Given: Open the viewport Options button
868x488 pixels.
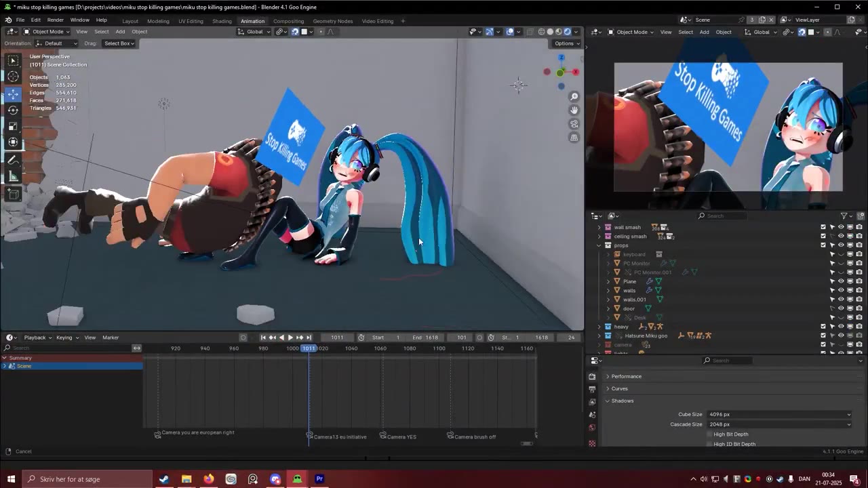Looking at the screenshot, I should click(x=566, y=43).
